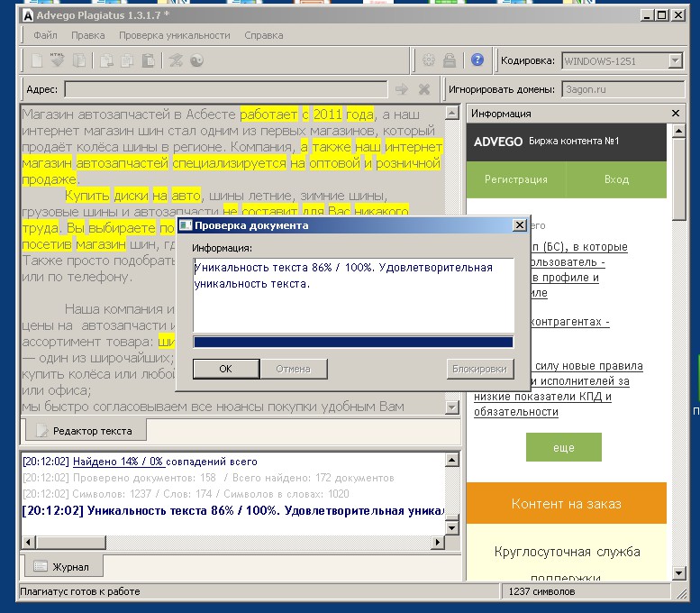The image size is (700, 613).
Task: Close the Информация side panel
Action: tap(676, 114)
